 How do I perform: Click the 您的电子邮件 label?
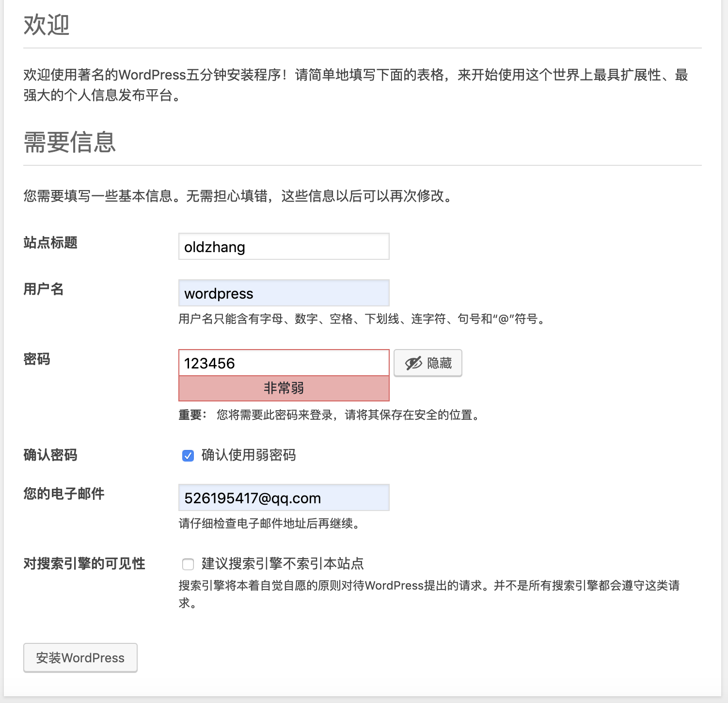[64, 494]
